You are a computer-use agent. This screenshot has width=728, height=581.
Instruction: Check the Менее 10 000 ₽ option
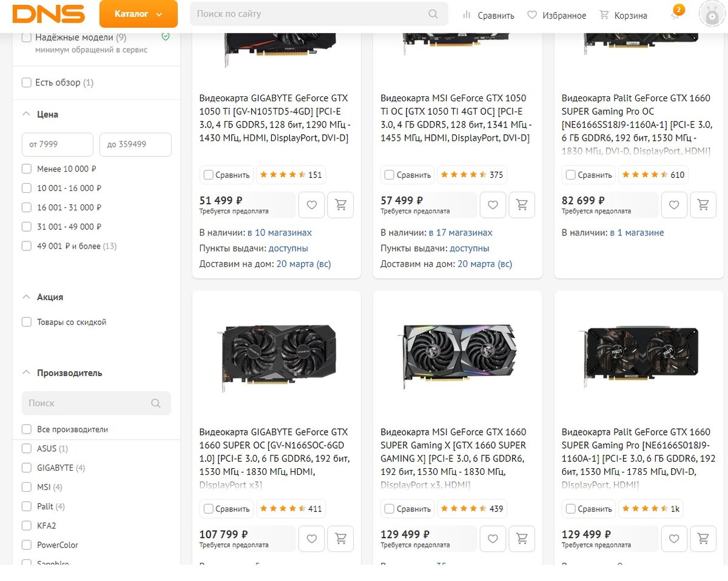[x=27, y=169]
